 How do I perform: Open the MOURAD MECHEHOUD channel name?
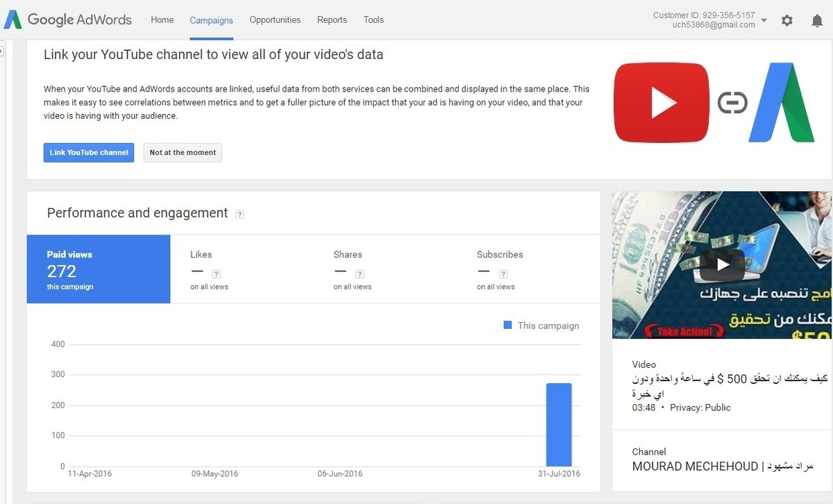[722, 467]
